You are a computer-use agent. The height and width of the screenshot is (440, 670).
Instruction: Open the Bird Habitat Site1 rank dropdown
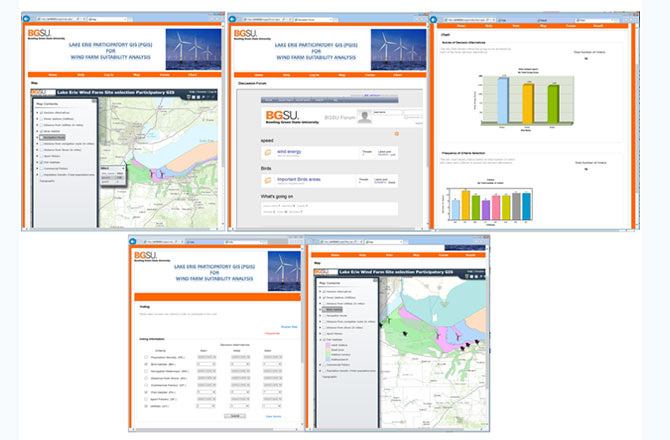pos(207,366)
